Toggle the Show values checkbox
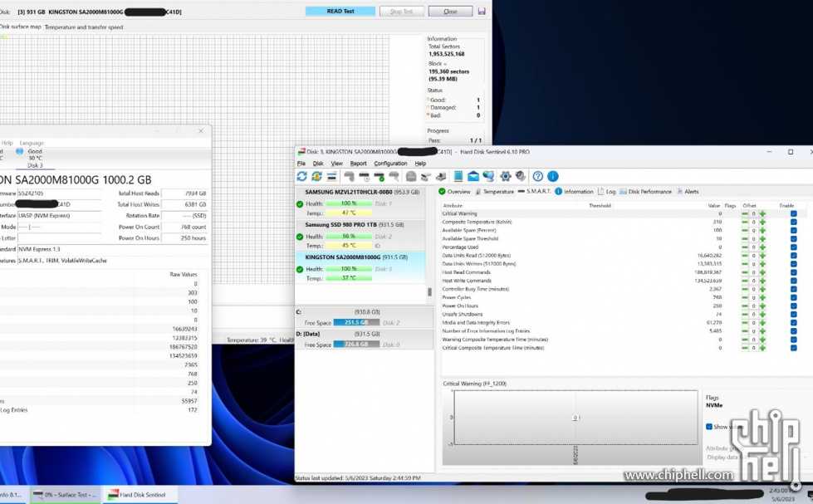813x504 pixels. click(709, 427)
